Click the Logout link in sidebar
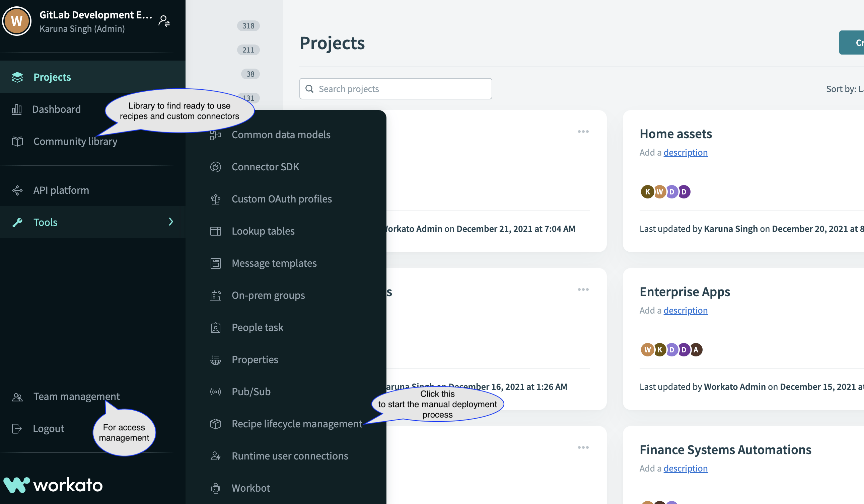 (48, 428)
